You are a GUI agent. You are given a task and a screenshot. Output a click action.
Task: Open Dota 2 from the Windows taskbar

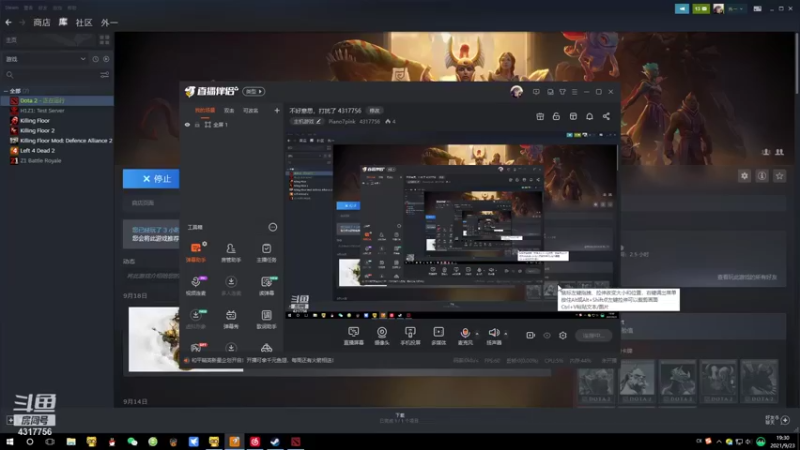point(295,442)
